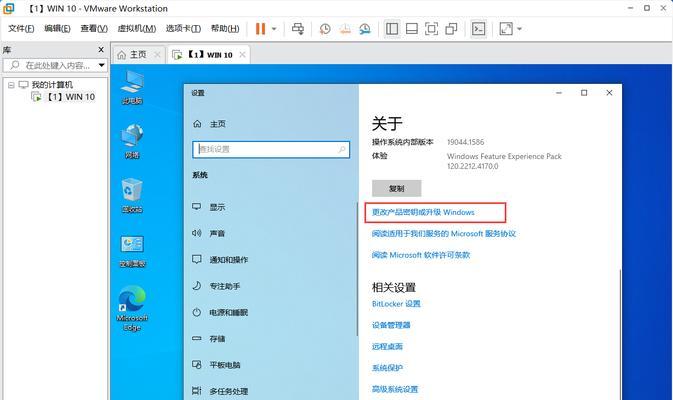Click the search magnifier in settings box
This screenshot has height=400, width=673.
(x=342, y=149)
